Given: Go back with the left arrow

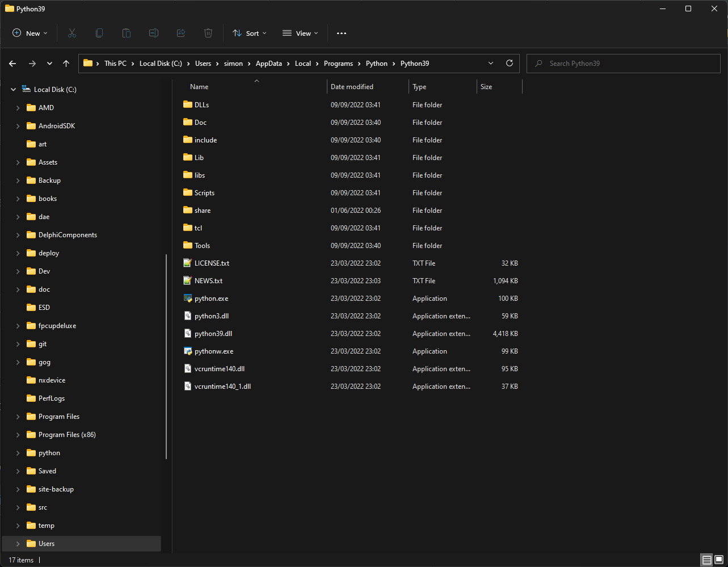Looking at the screenshot, I should [12, 64].
